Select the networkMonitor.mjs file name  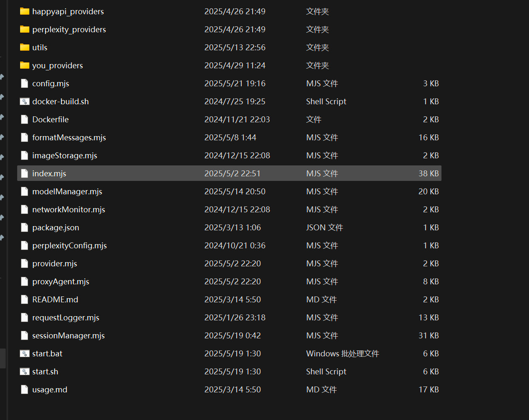[x=68, y=209]
